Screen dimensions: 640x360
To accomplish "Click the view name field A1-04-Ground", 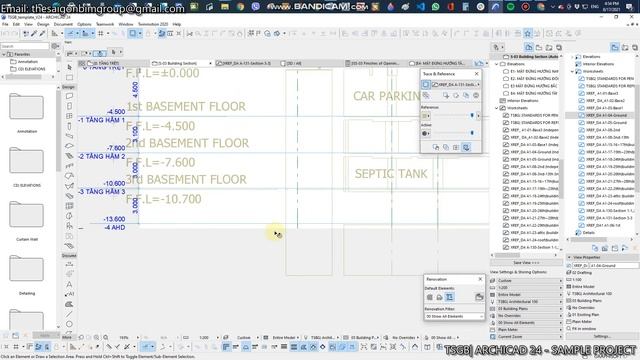I will click(x=613, y=266).
